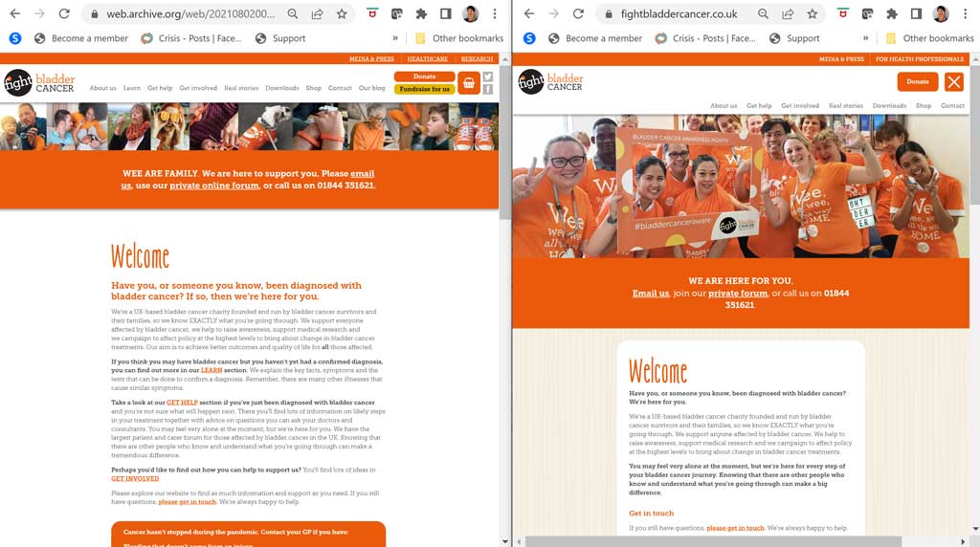980x547 pixels.
Task: Follow GET INVOLVED link in archived welcome text
Action: click(135, 478)
